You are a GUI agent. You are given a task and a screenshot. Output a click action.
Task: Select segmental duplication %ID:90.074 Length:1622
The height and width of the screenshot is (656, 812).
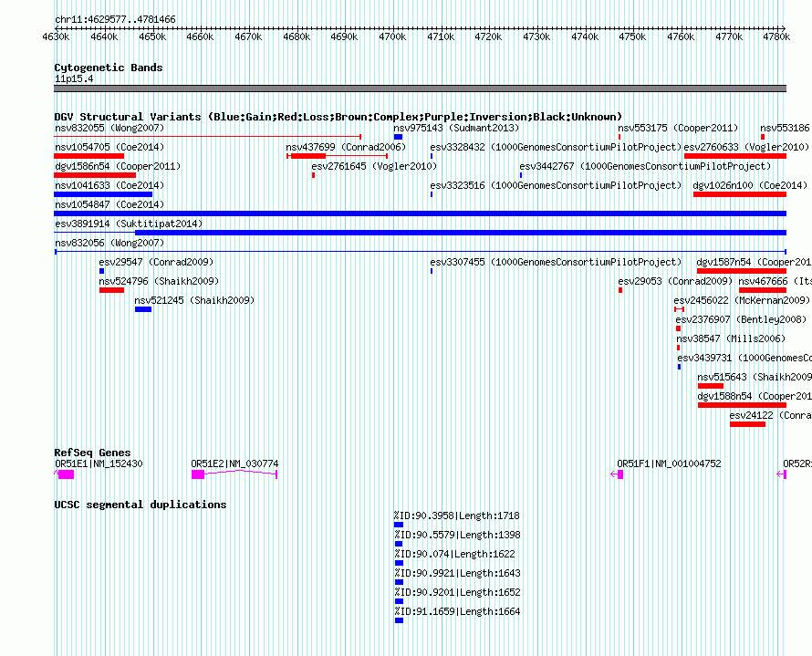click(x=399, y=563)
